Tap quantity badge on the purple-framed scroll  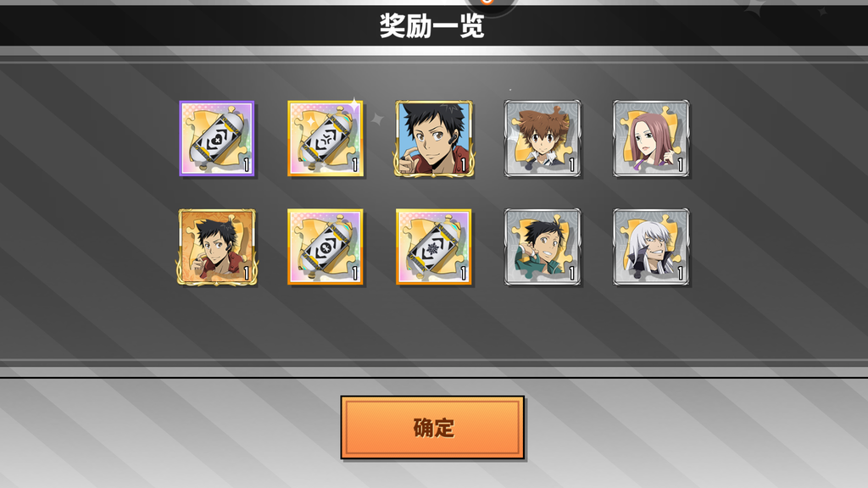click(x=247, y=164)
